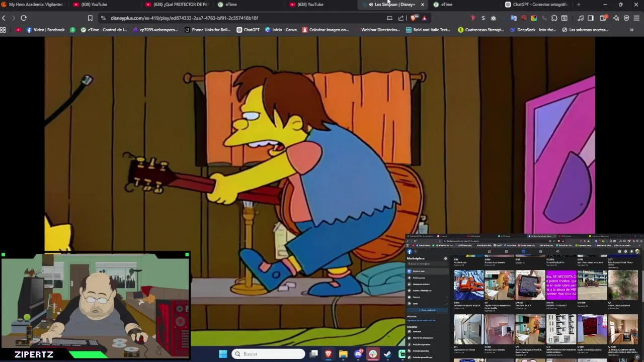Switch to ChatGPT - Corrector ortográfico tab

coord(537,5)
